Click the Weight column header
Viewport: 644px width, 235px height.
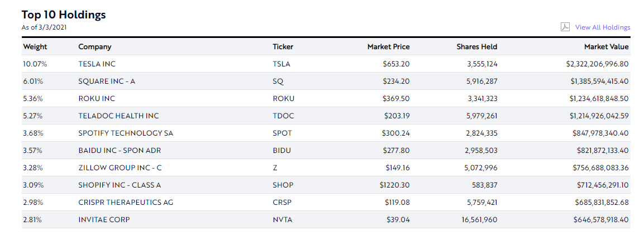[x=35, y=47]
